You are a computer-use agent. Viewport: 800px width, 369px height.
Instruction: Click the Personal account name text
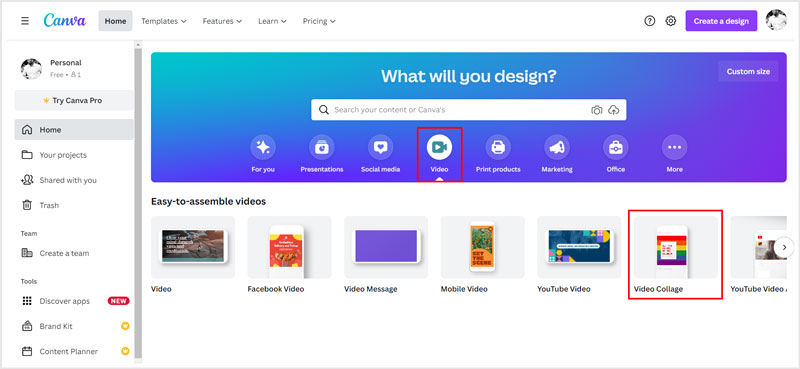(x=66, y=63)
